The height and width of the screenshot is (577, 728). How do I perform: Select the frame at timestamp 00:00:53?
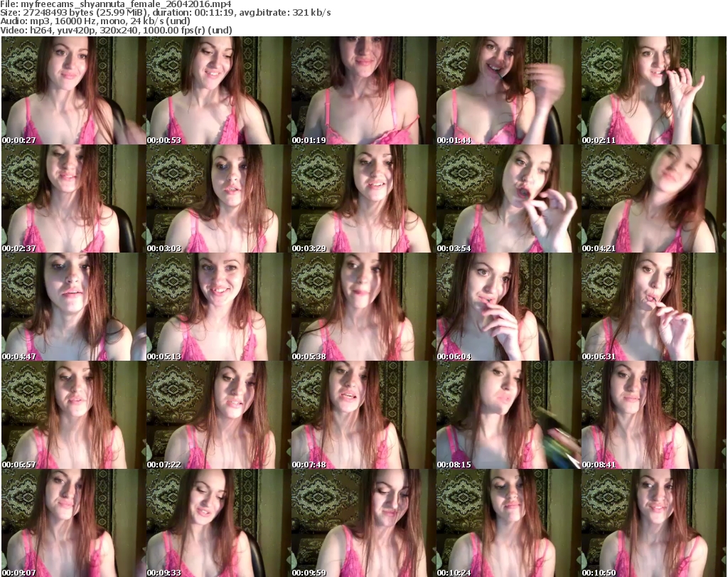point(219,90)
